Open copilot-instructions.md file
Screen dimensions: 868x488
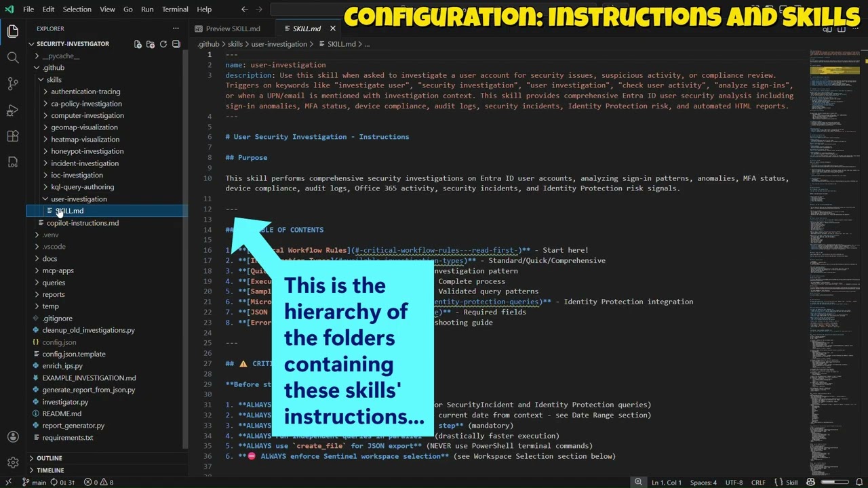[82, 223]
